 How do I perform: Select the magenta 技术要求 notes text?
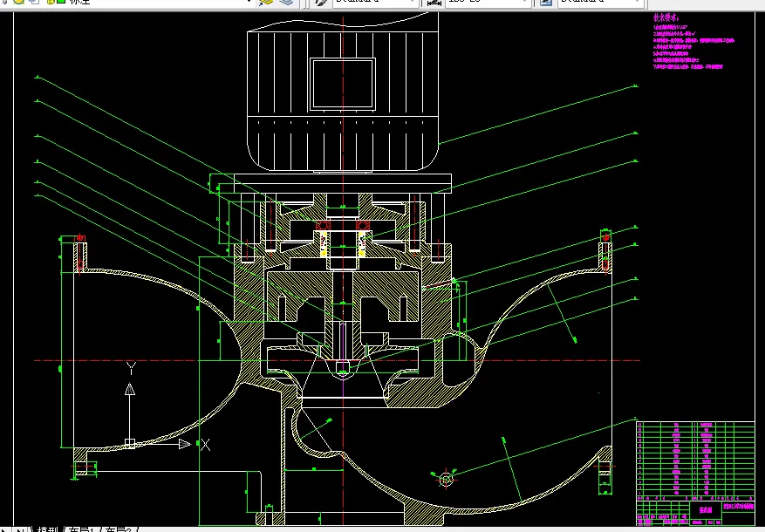pyautogui.click(x=693, y=42)
